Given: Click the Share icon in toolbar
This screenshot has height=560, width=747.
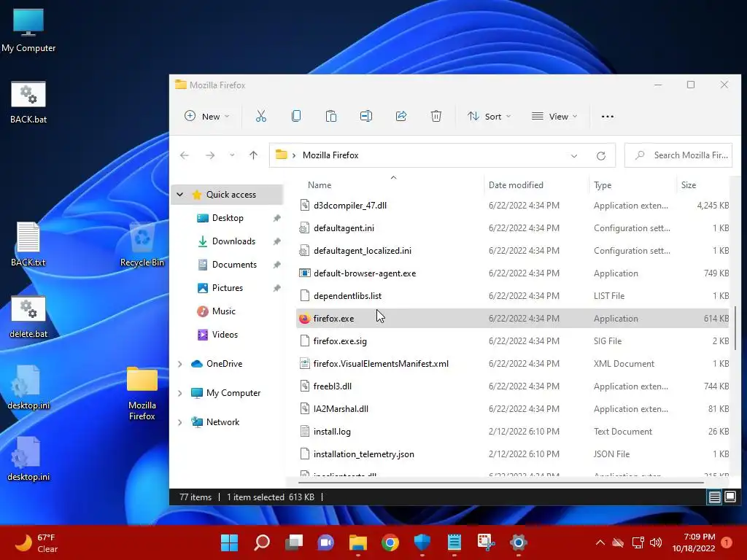Looking at the screenshot, I should pos(401,116).
